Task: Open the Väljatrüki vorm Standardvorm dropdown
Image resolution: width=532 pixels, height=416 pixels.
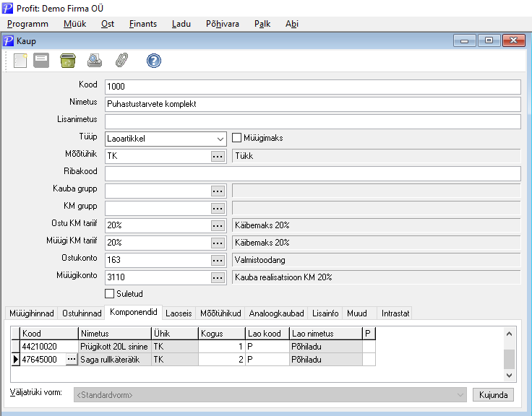Action: [x=460, y=395]
